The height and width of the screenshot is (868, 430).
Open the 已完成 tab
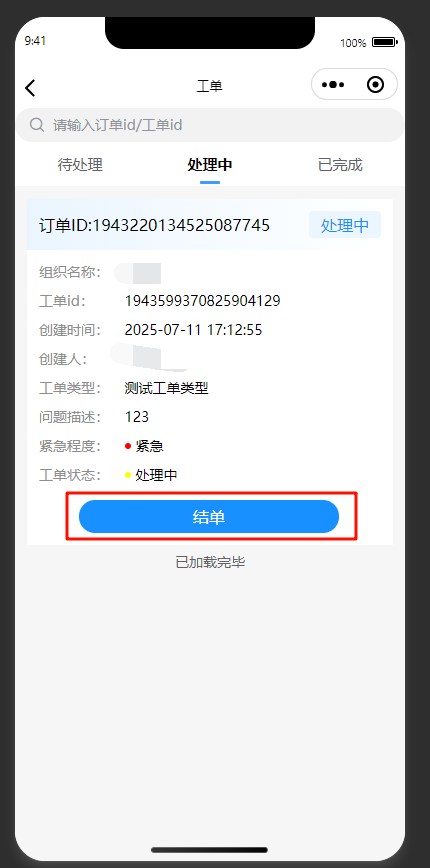tap(340, 164)
